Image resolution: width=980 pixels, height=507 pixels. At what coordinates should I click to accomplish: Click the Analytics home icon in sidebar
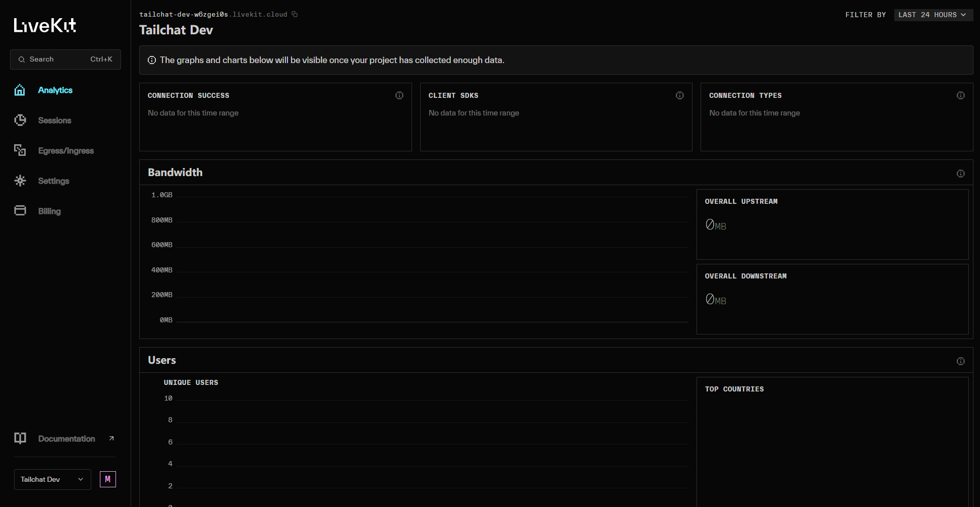pos(20,90)
